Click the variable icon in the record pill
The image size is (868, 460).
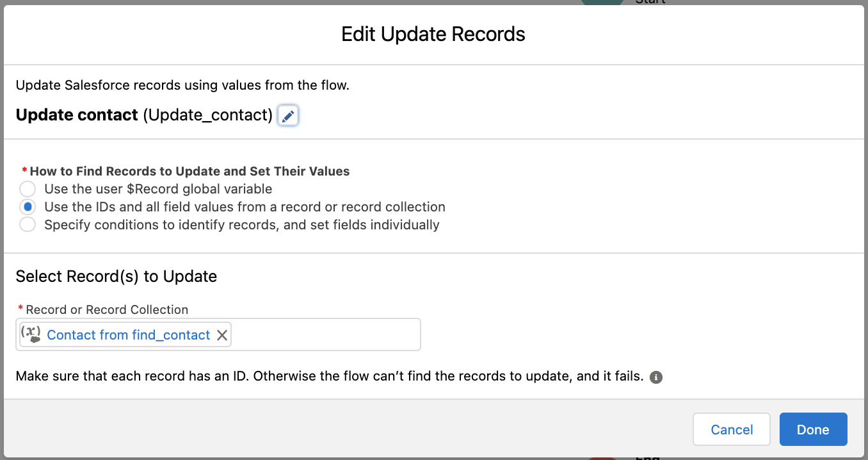31,334
